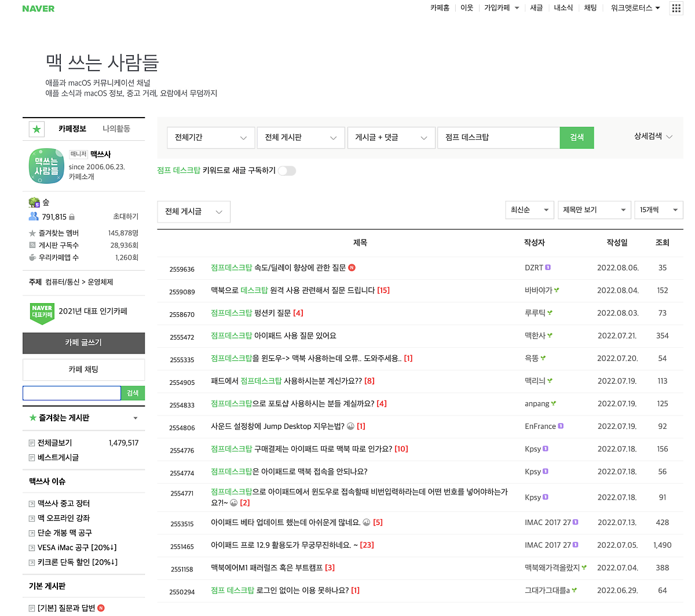Click the sprout badge next to author anpang
This screenshot has width=695, height=616.
[554, 403]
